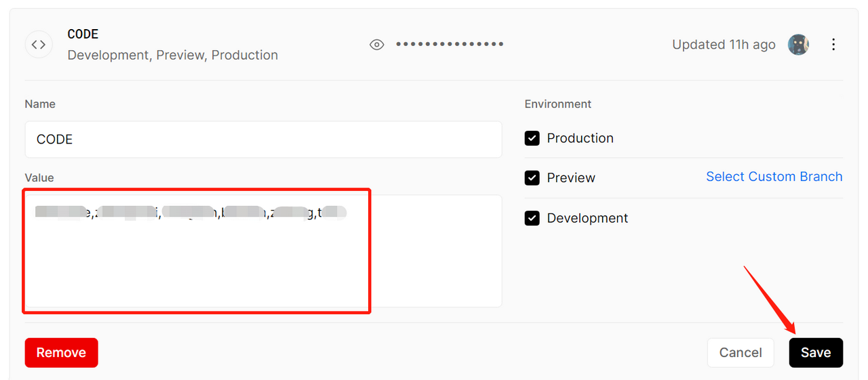Click the CODE variable title in the header
868x380 pixels.
click(x=83, y=35)
